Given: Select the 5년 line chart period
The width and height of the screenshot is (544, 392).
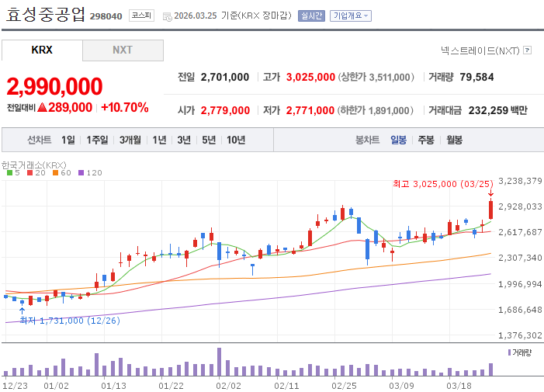Looking at the screenshot, I should (x=209, y=140).
